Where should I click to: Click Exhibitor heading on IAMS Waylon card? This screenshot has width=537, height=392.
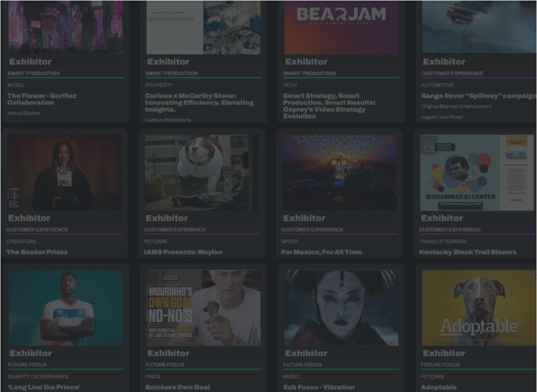pyautogui.click(x=167, y=218)
